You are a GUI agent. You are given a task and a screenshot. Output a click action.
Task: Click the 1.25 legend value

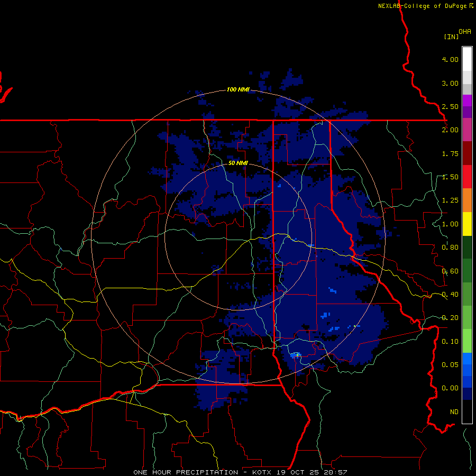[x=450, y=200]
